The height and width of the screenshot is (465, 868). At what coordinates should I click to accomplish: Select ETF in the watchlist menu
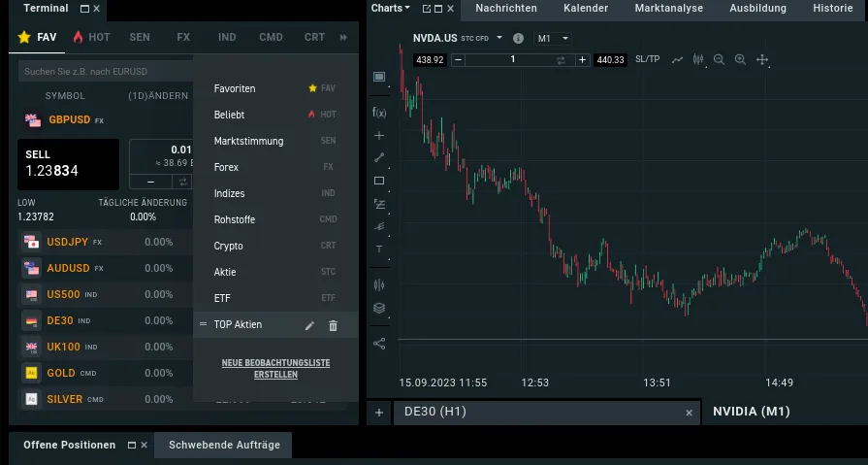tap(275, 298)
